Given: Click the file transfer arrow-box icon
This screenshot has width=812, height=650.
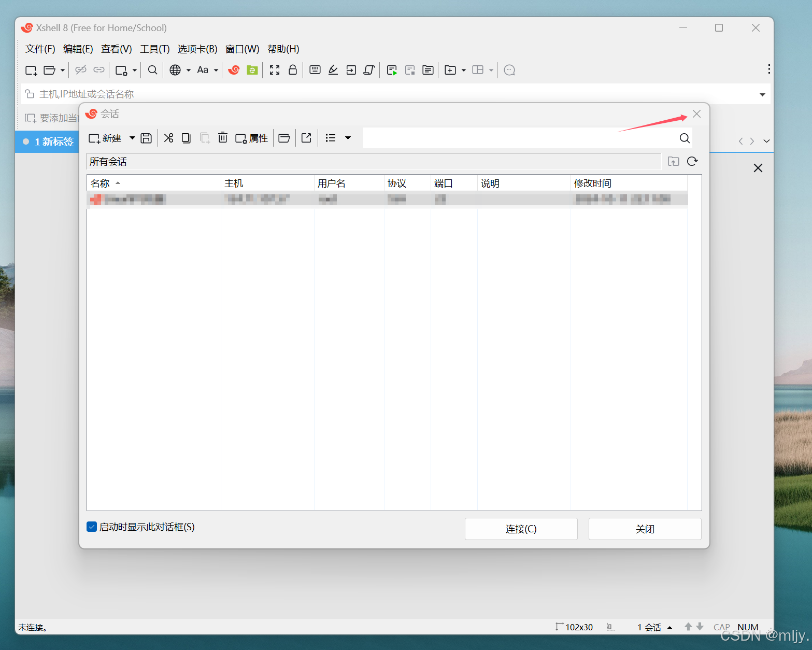Looking at the screenshot, I should 351,70.
